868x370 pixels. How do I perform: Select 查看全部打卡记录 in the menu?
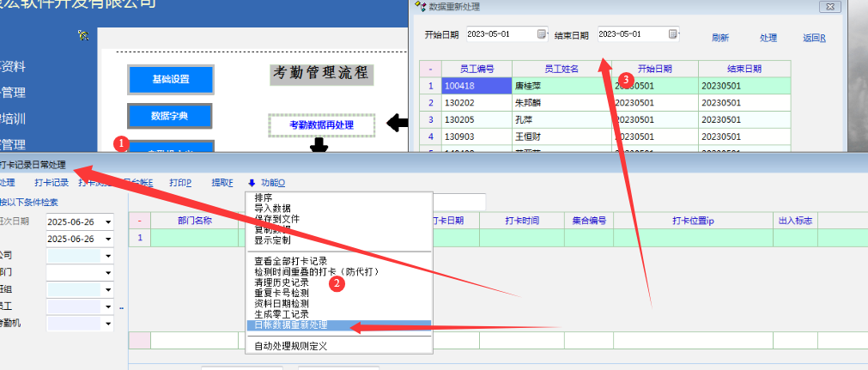coord(290,260)
